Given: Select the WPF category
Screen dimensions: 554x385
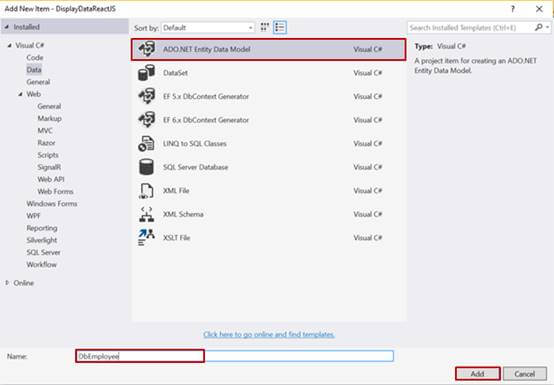Looking at the screenshot, I should pos(33,216).
